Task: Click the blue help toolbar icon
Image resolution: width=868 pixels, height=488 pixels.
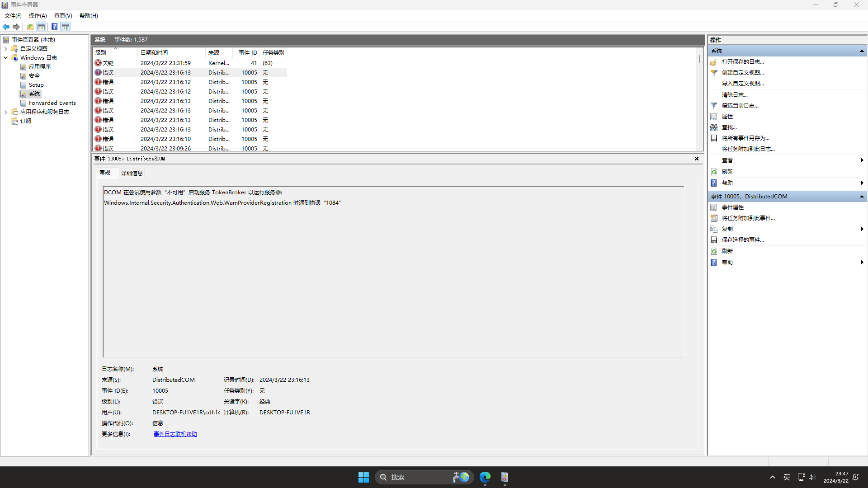Action: point(54,27)
